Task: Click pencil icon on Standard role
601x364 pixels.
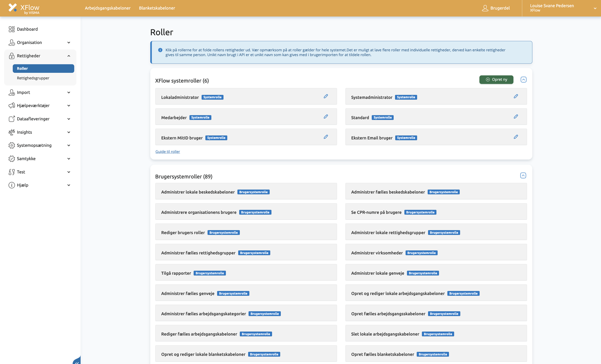Action: point(516,117)
